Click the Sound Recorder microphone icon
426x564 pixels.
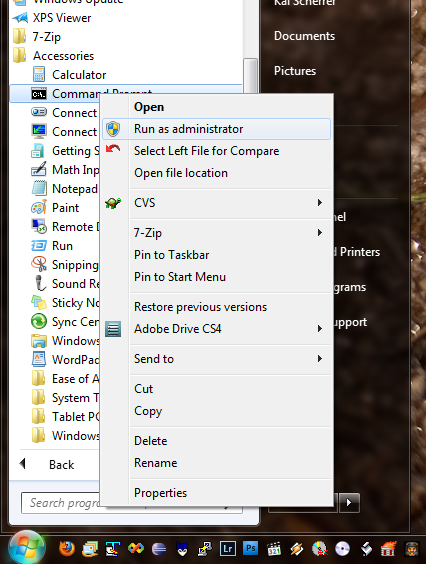[x=40, y=283]
